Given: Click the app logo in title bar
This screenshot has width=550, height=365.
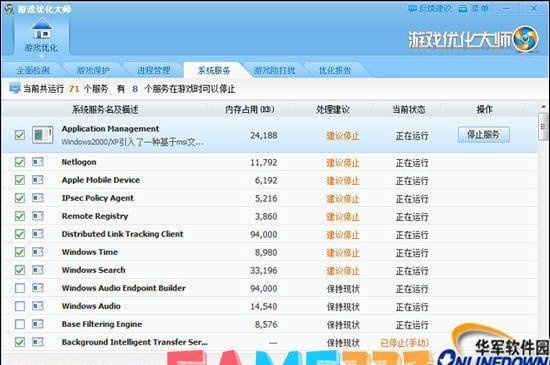Looking at the screenshot, I should (x=8, y=9).
